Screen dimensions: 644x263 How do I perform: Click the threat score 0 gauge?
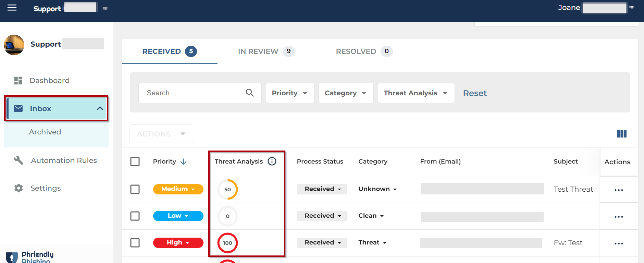[x=227, y=216]
